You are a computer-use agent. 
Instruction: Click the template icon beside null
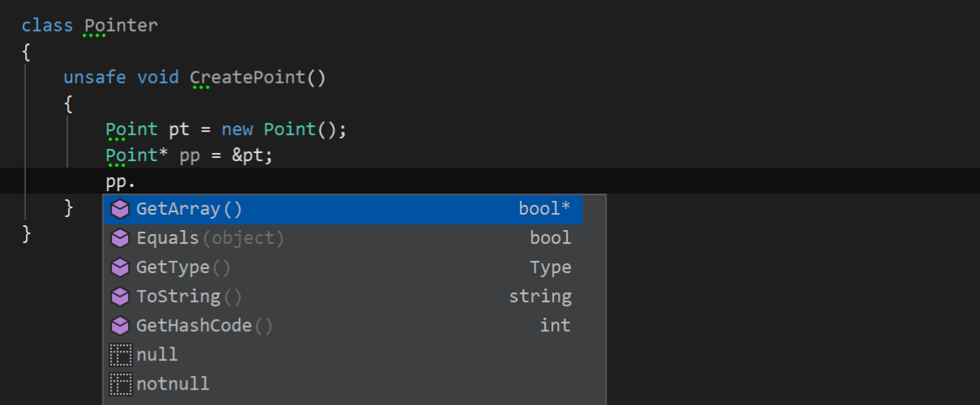[x=120, y=356]
